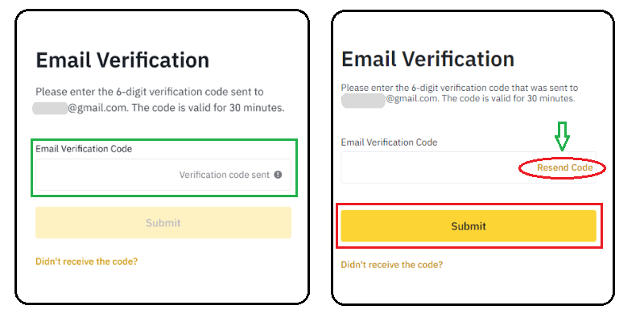Click blurred email after "verification code sent to"
Viewport: 644px width, 322px height.
click(50, 109)
